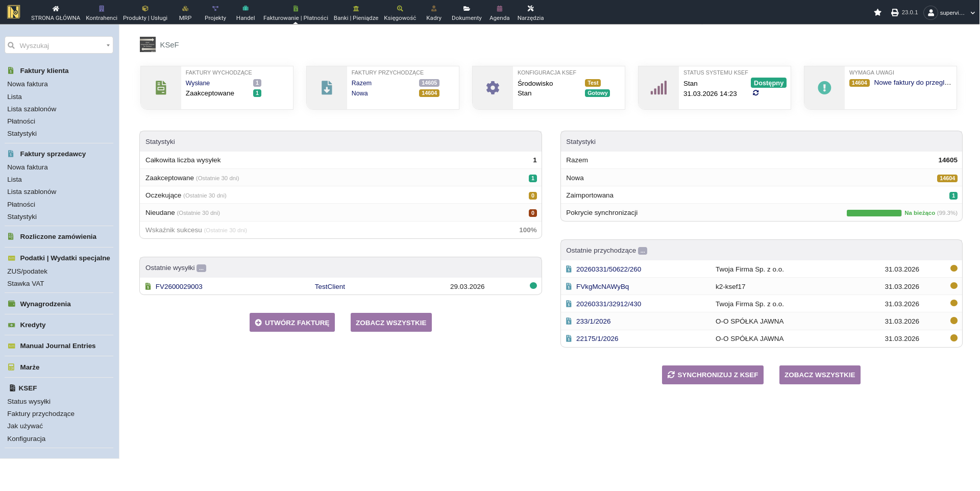The width and height of the screenshot is (980, 491).
Task: Open Konfiguracja in the KSEF sidebar section
Action: pyautogui.click(x=27, y=438)
